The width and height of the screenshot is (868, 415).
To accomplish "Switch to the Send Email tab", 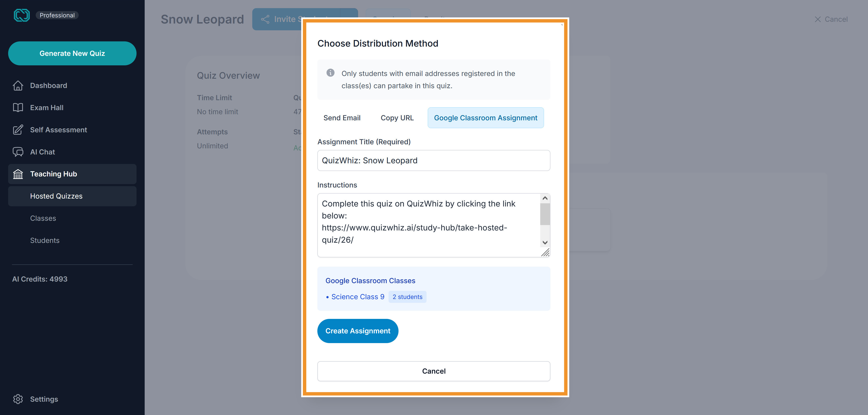I will pos(342,118).
